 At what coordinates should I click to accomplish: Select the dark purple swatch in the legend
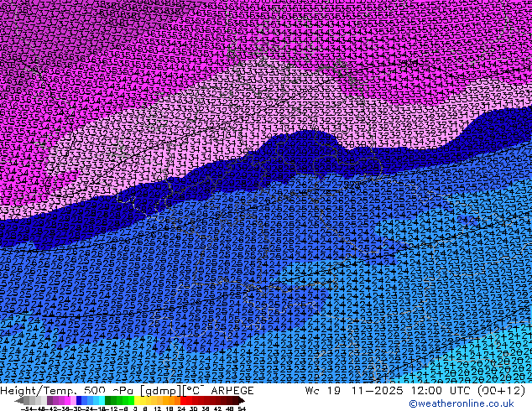coord(50,401)
